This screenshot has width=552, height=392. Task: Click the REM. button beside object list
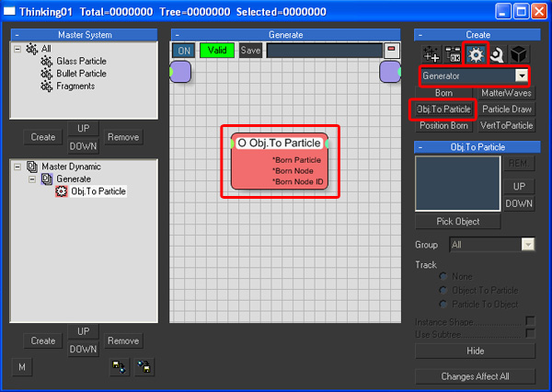(519, 164)
